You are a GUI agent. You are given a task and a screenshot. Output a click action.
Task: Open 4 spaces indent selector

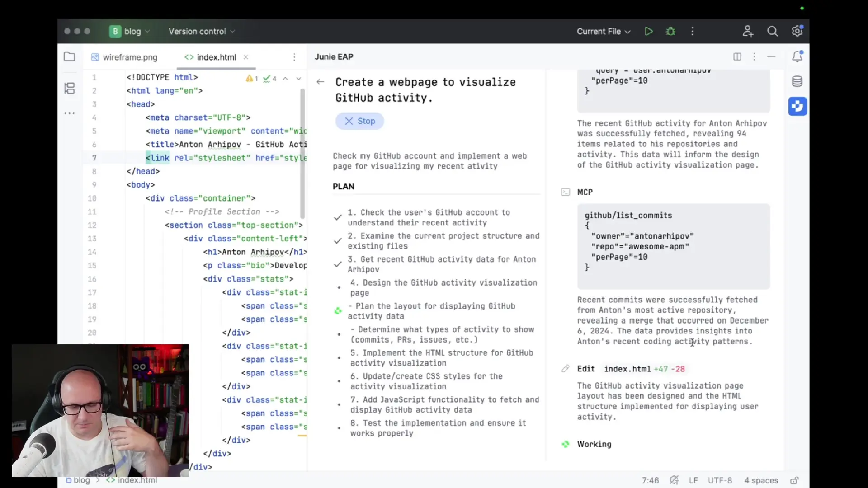point(761,480)
